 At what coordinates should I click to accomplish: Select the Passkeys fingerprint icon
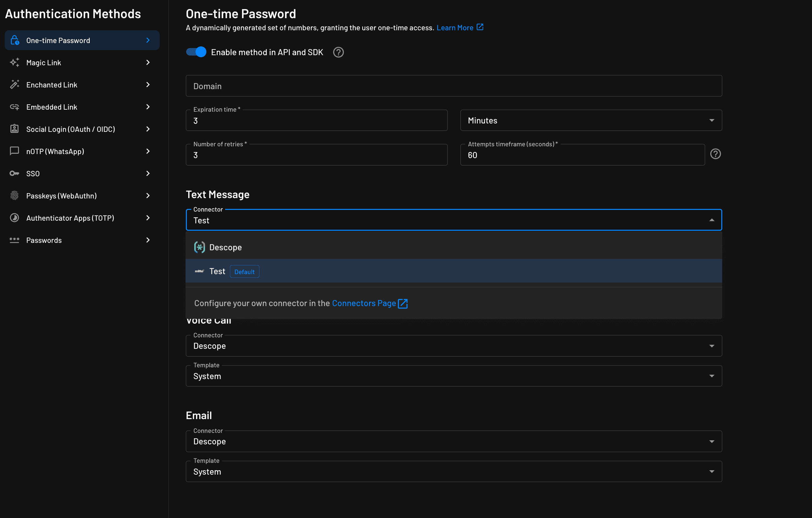tap(14, 195)
